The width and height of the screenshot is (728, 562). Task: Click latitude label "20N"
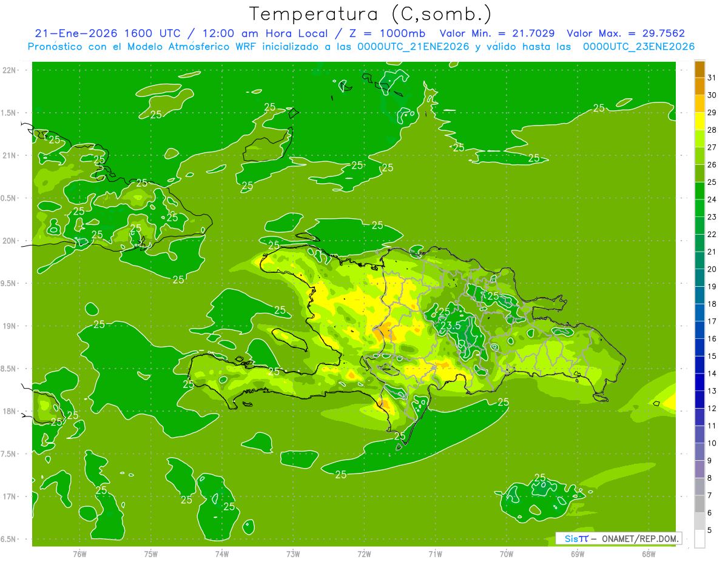(10, 241)
